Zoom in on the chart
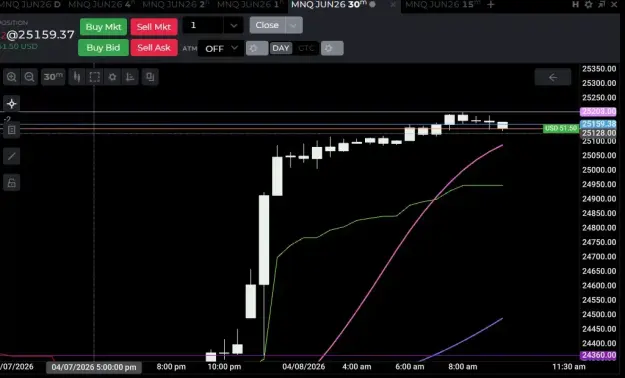Viewport: 625px width, 378px height. point(12,77)
